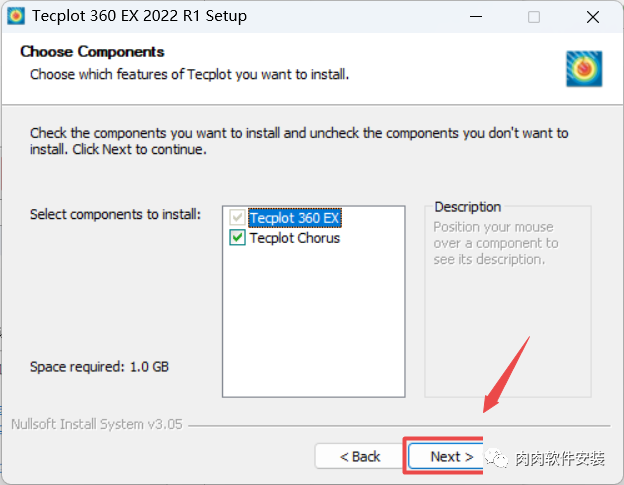Viewport: 624px width, 485px height.
Task: Click the Tecplot logo in header banner
Action: point(584,69)
